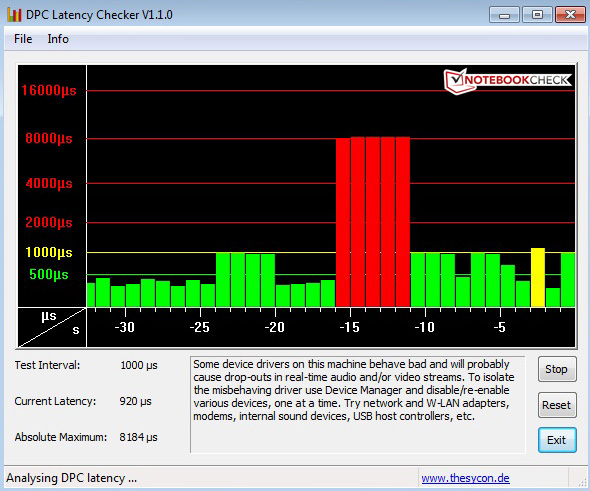
Task: Open the www.thesycon.de link
Action: click(465, 478)
